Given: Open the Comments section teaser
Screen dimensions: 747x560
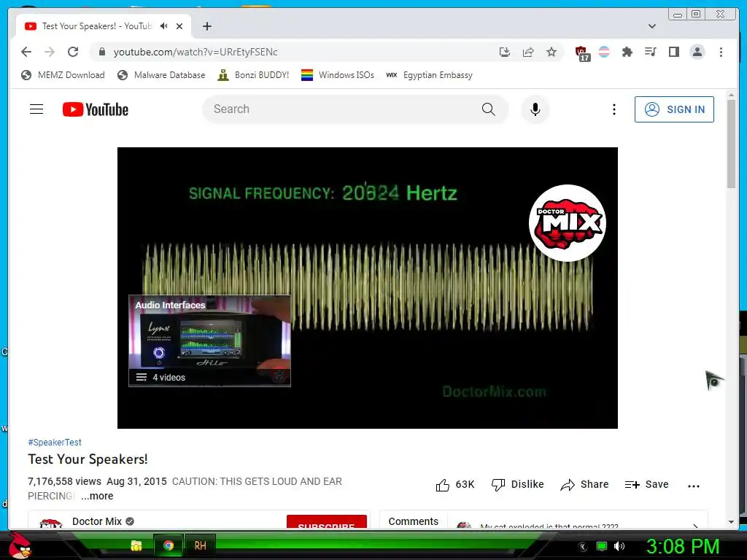Looking at the screenshot, I should pos(543,521).
